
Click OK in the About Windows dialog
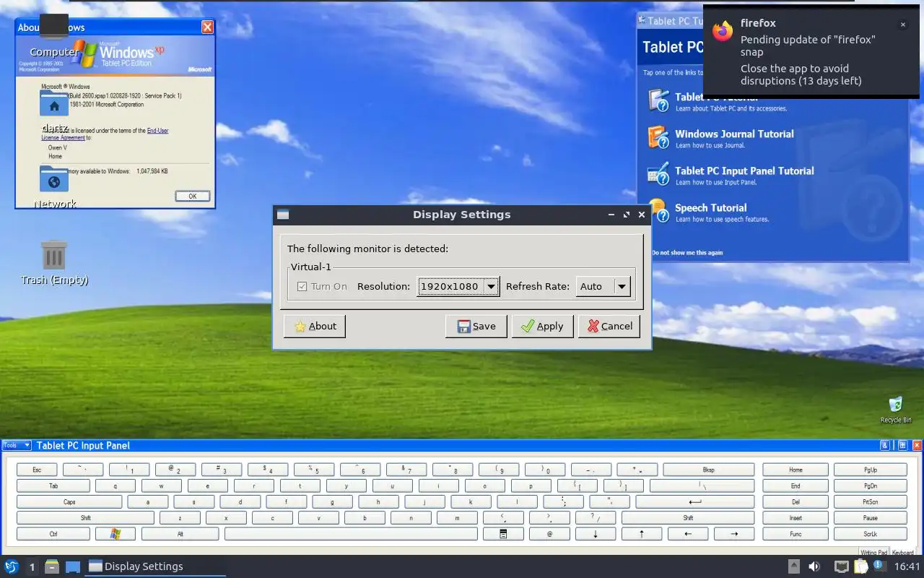click(193, 196)
